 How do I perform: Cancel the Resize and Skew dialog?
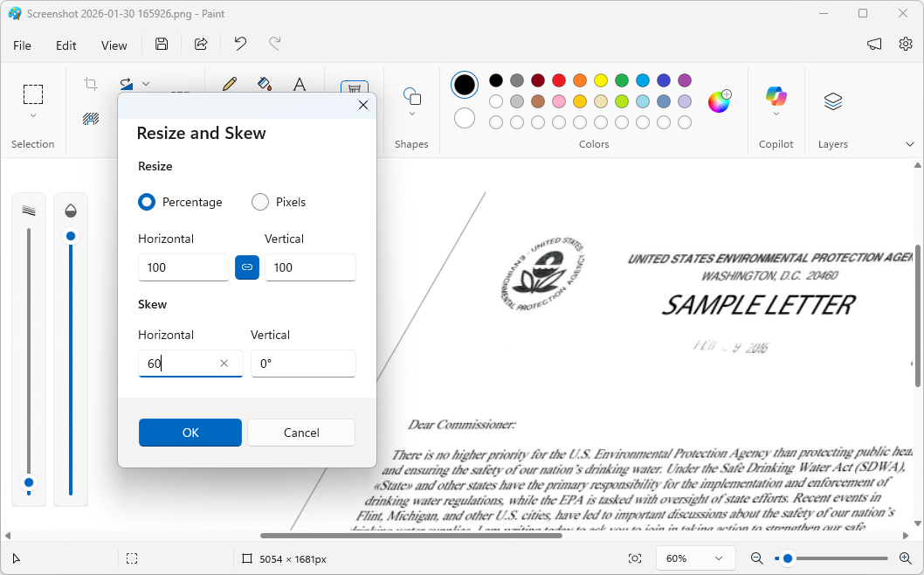coord(300,432)
